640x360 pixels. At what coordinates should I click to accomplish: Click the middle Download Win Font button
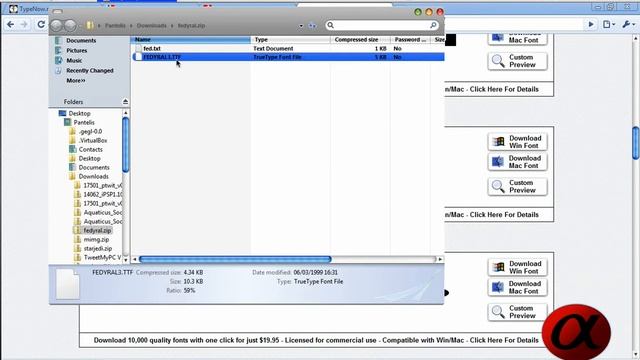517,142
